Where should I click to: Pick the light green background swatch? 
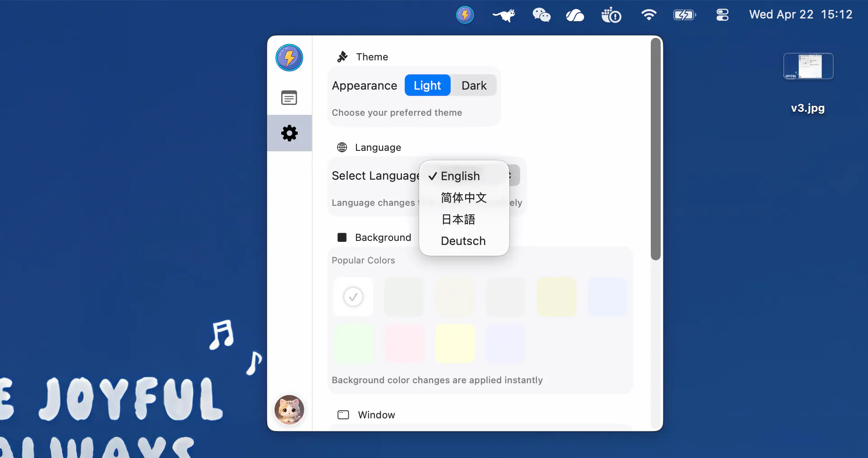tap(353, 344)
